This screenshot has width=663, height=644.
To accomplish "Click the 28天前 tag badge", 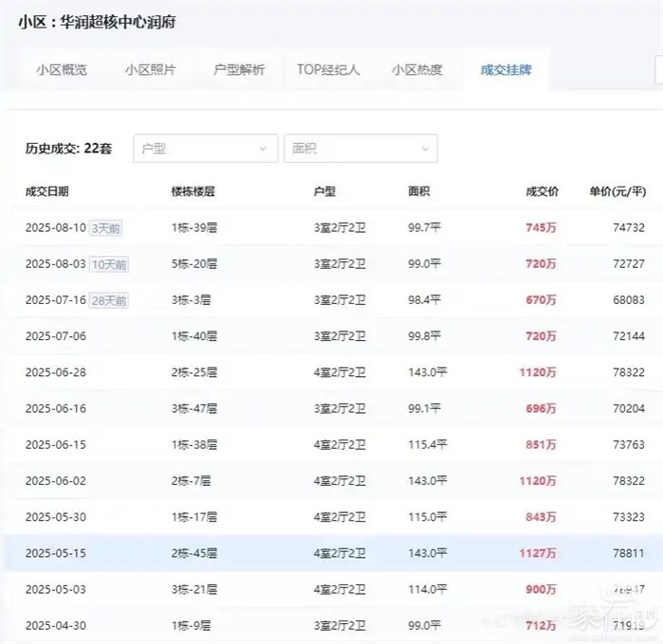I will pyautogui.click(x=109, y=300).
